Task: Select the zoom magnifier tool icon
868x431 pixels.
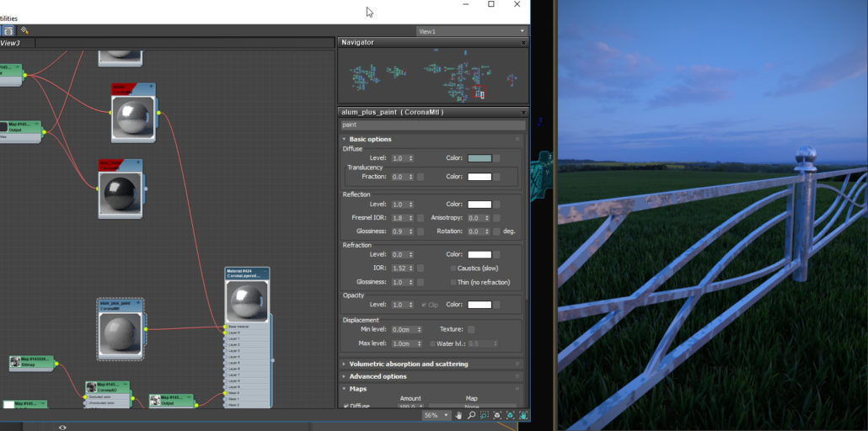Action: (x=471, y=415)
